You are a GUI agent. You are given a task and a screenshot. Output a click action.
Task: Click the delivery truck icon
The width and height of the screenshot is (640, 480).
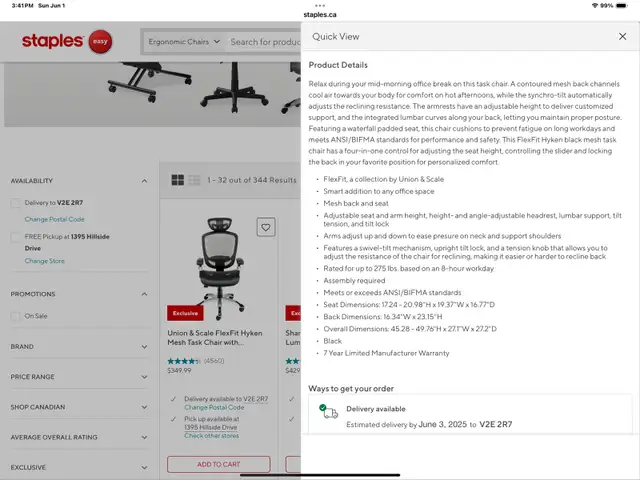329,411
